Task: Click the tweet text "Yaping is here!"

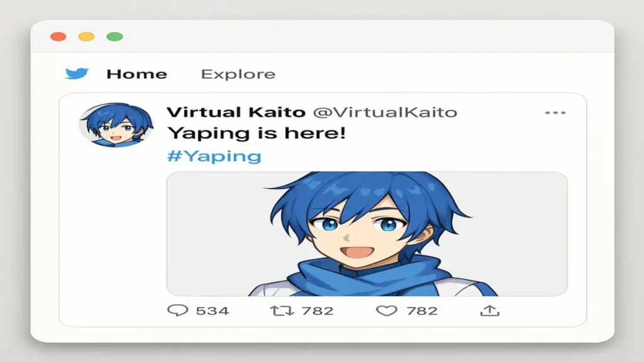Action: click(257, 134)
